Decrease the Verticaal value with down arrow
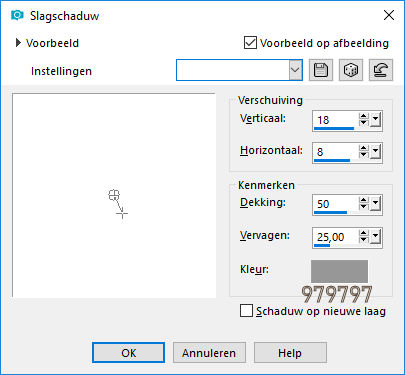 363,123
